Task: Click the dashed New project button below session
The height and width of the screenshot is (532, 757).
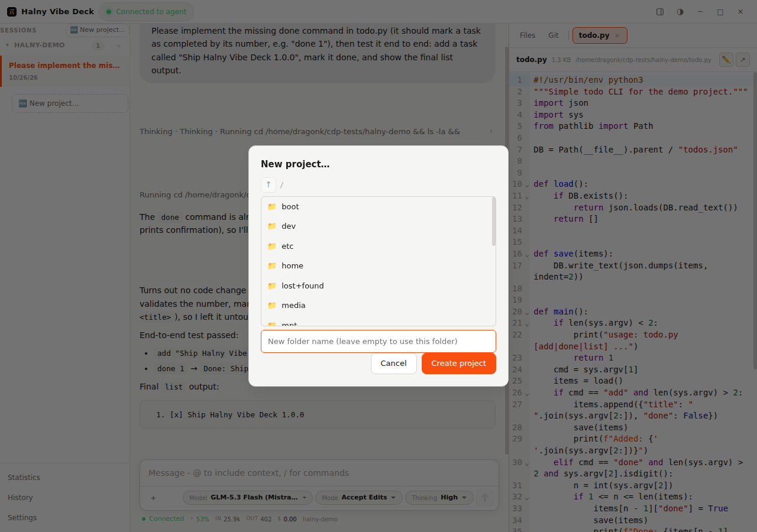Action: (x=70, y=103)
